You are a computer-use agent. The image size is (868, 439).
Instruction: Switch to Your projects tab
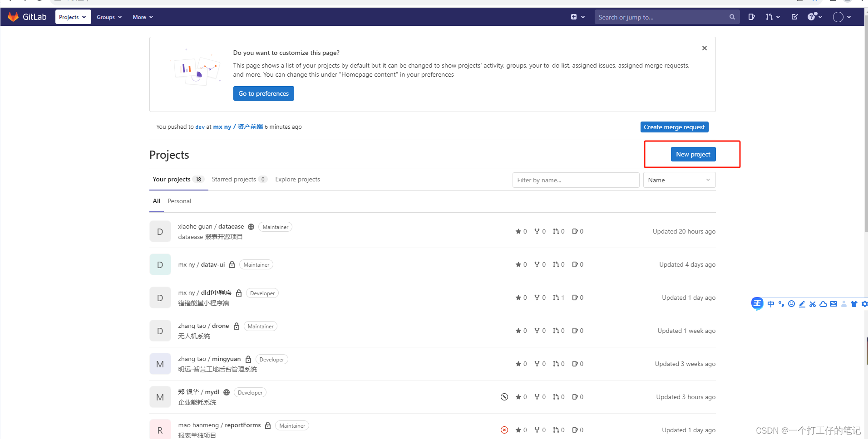click(x=178, y=180)
